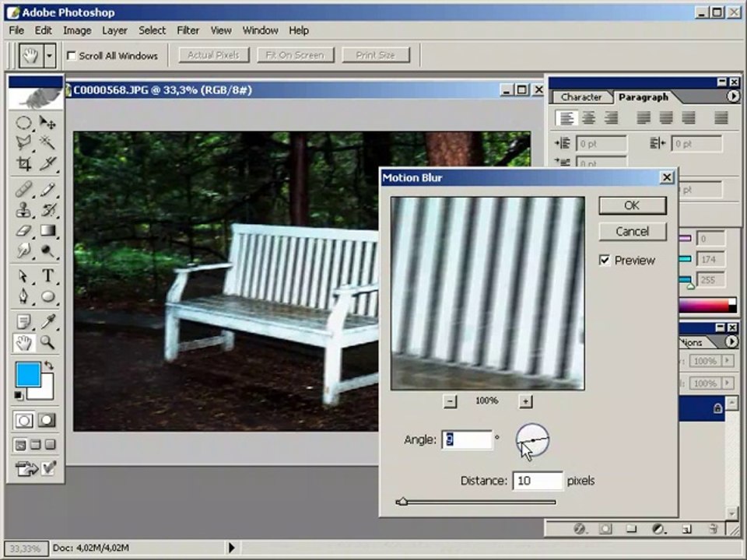
Task: Open the File menu
Action: pos(16,30)
